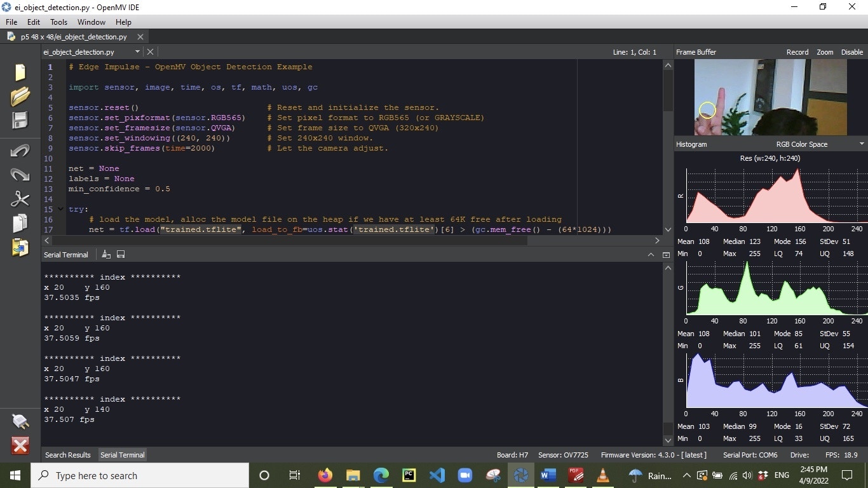868x488 pixels.
Task: Disconnect the OpenMV camera via plug icon
Action: coord(20,421)
